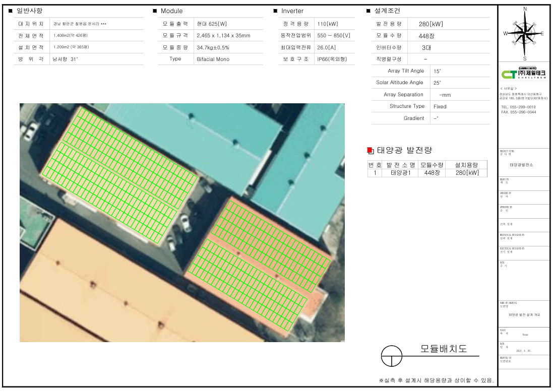Click the square bullet beside Module heading
554x392 pixels.
[x=155, y=11]
